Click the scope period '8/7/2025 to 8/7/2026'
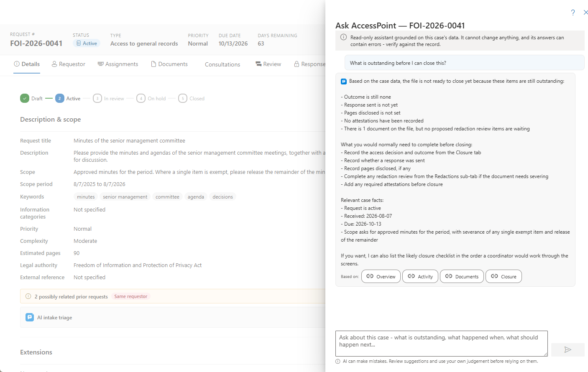The width and height of the screenshot is (588, 372). click(x=100, y=184)
